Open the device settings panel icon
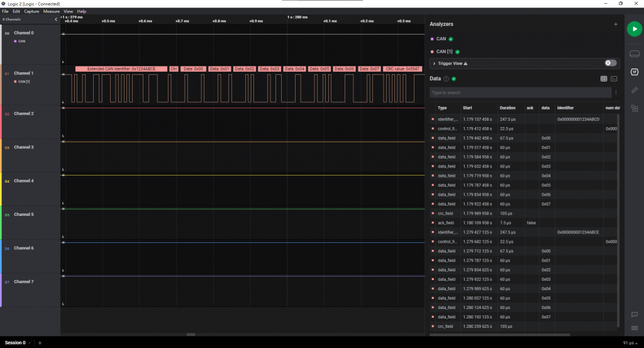The image size is (644, 348). (634, 54)
